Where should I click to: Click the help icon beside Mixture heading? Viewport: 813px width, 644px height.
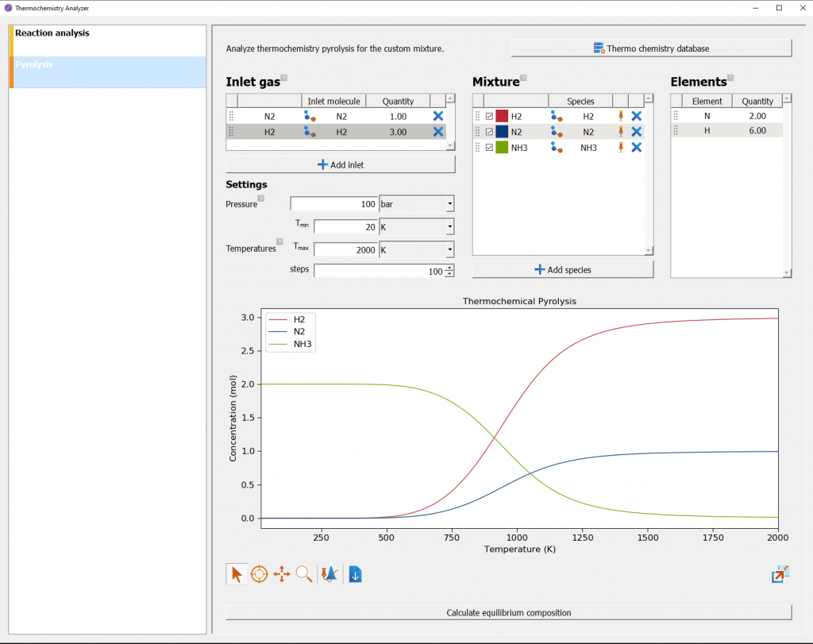coord(523,79)
